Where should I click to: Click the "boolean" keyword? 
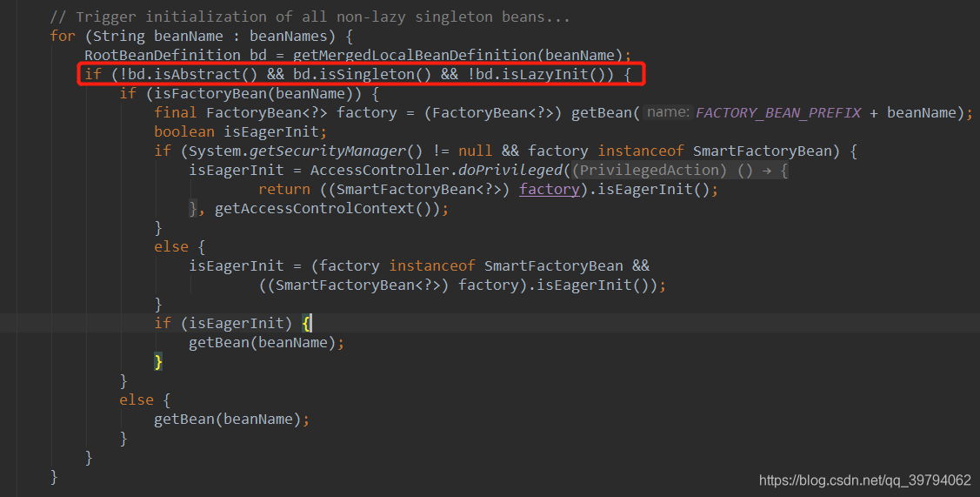[184, 131]
